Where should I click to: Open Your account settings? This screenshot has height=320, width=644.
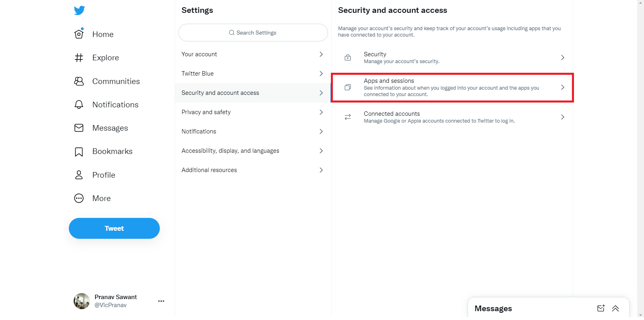(253, 54)
